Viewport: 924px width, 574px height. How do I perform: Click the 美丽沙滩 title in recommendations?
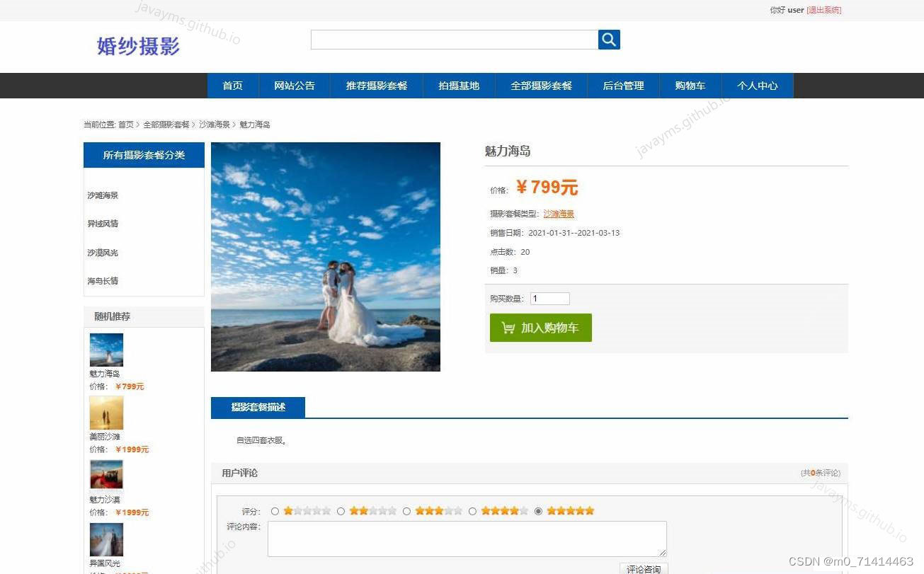105,437
